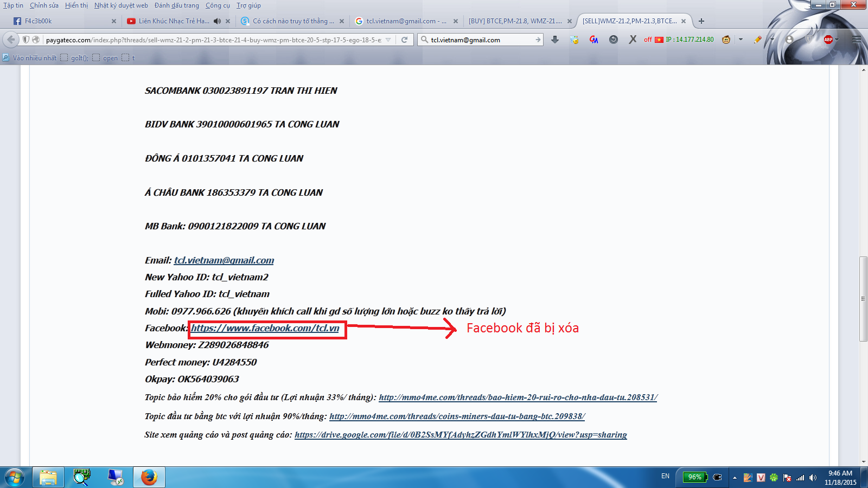The width and height of the screenshot is (868, 488).
Task: Open the Công cụ menu
Action: click(218, 5)
